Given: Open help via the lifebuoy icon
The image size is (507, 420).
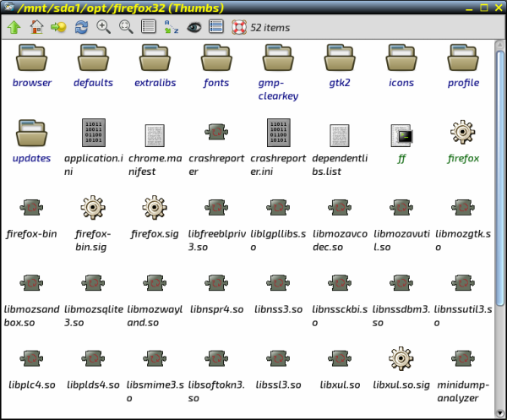Looking at the screenshot, I should (x=239, y=28).
